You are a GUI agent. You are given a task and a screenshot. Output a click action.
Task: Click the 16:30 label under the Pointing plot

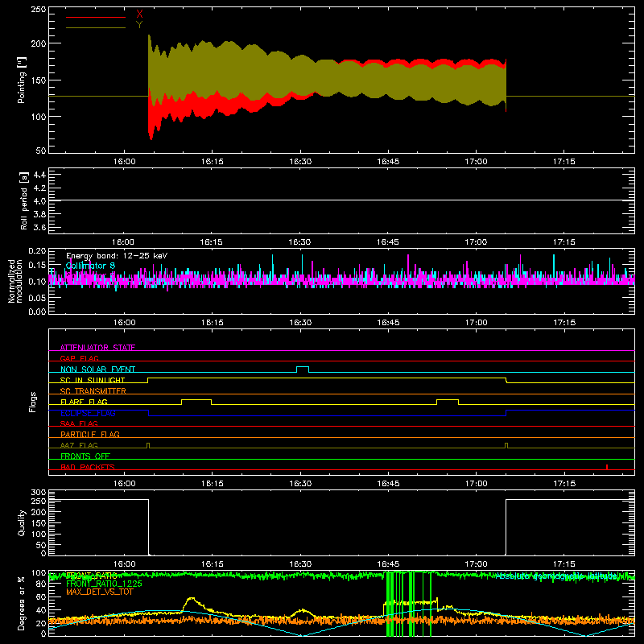click(300, 162)
